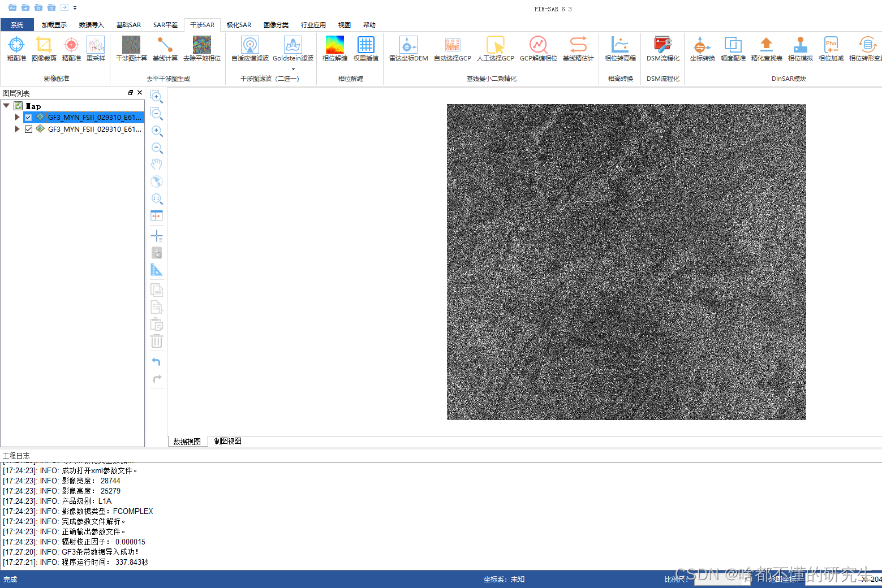Open the Goldstein滤波 dropdown arrow

293,70
